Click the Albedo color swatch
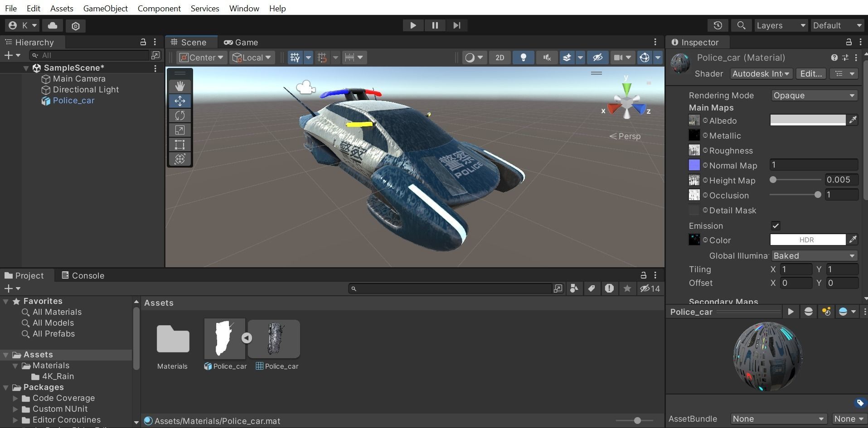This screenshot has height=428, width=868. click(808, 120)
